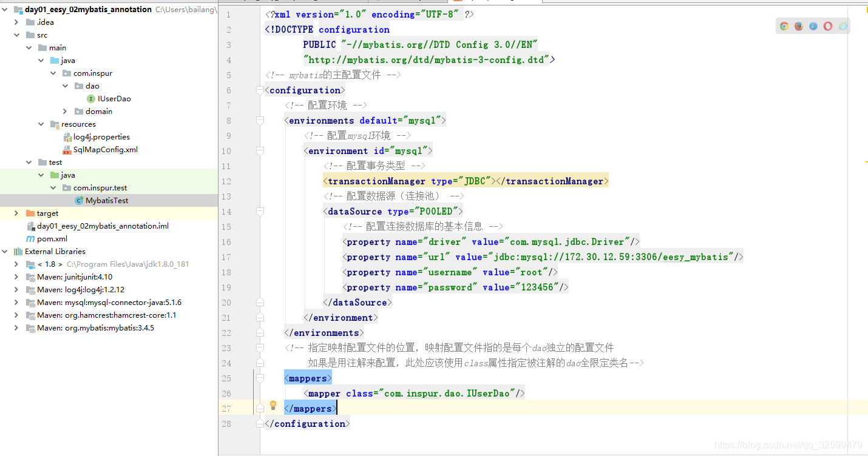Screen dimensions: 868x456
Task: Click the resources folder icon
Action: (55, 124)
